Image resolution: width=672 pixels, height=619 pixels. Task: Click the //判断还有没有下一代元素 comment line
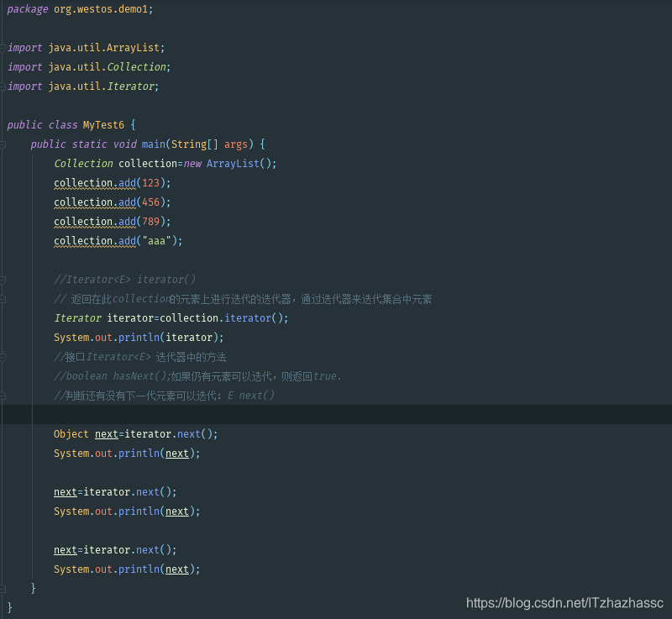(164, 396)
